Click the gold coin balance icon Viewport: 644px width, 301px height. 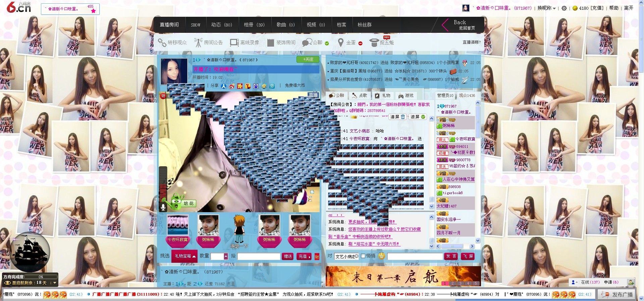click(x=575, y=8)
